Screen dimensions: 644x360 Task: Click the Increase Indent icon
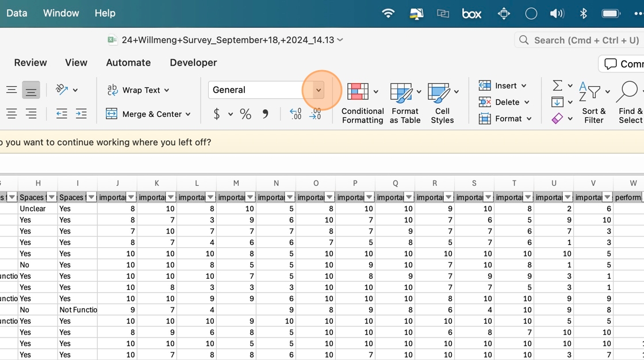tap(81, 114)
